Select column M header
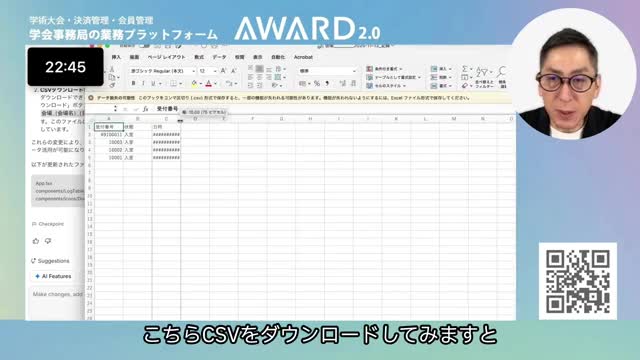 click(454, 119)
